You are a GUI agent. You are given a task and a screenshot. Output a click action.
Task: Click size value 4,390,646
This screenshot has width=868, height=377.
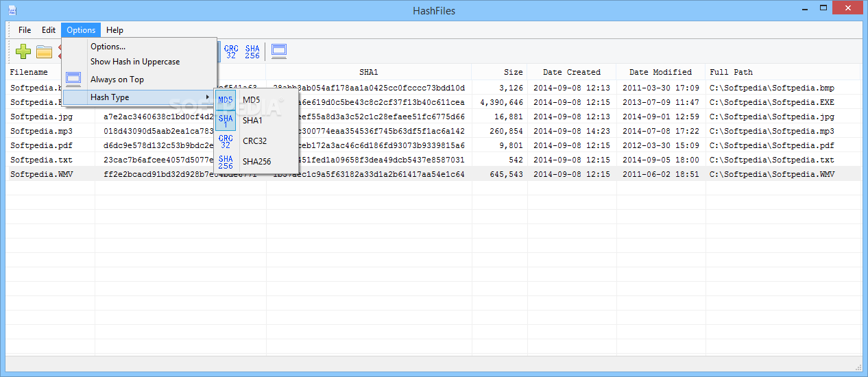[x=502, y=102]
